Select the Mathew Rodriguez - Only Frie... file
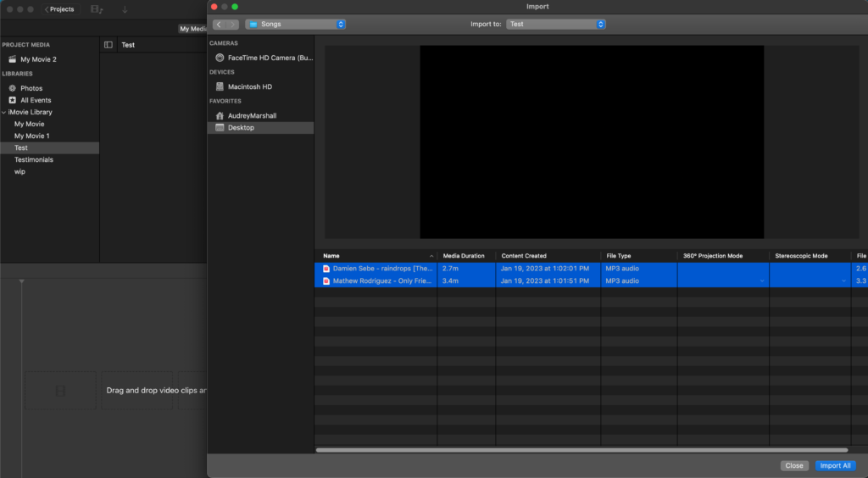868x478 pixels. tap(382, 281)
